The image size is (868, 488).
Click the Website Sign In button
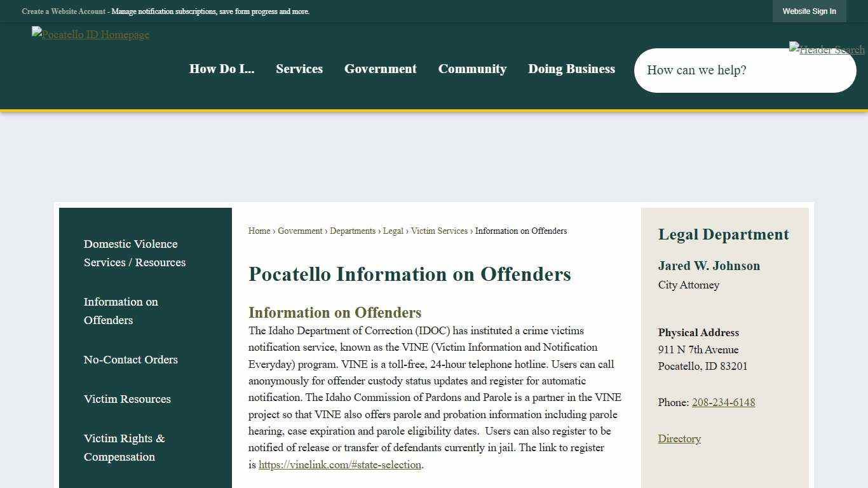pyautogui.click(x=809, y=11)
